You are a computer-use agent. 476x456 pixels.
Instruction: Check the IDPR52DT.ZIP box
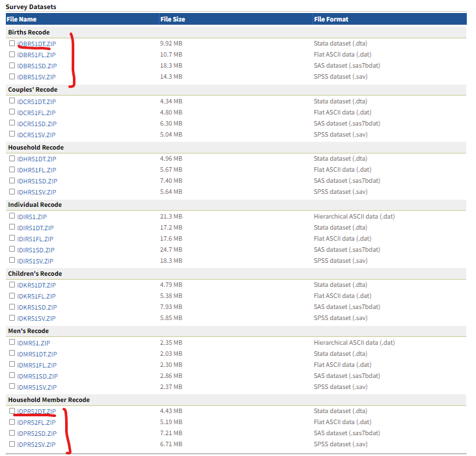[x=12, y=411]
